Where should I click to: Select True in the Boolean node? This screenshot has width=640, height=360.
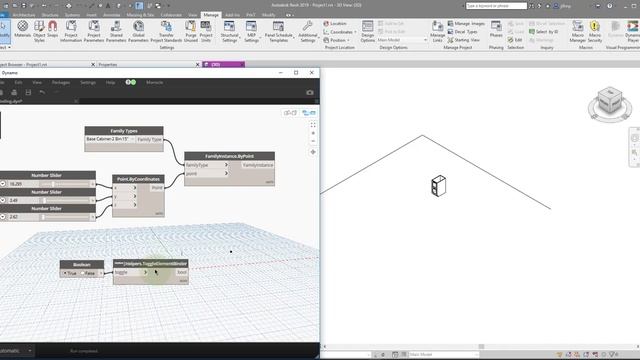tap(70, 273)
